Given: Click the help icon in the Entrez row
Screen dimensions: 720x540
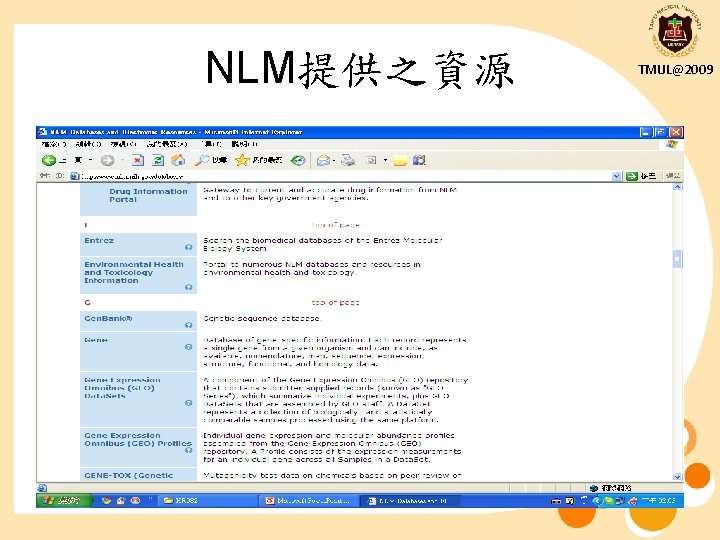Looking at the screenshot, I should click(x=188, y=248).
